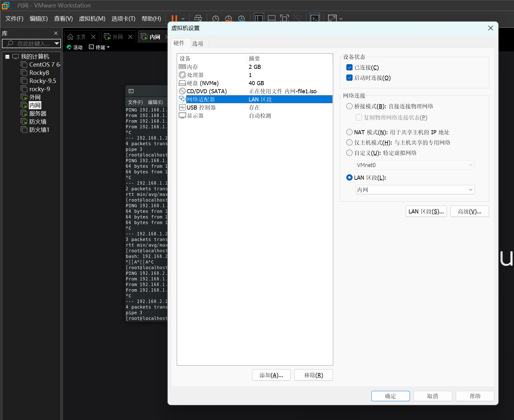Open the stretch display dropdown arrow

[x=341, y=19]
